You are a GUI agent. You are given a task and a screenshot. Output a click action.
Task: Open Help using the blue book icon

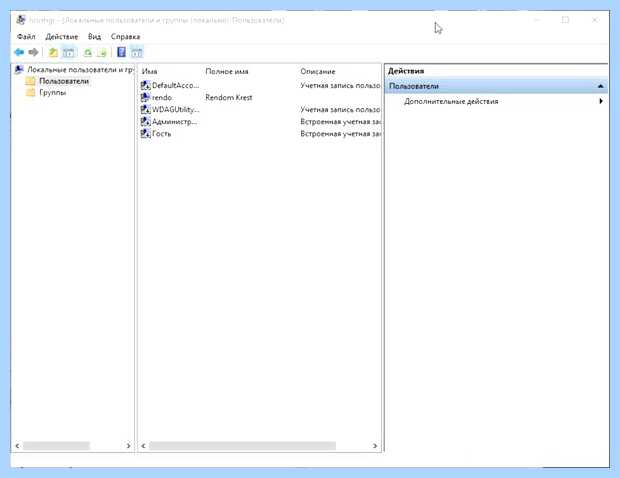point(121,52)
